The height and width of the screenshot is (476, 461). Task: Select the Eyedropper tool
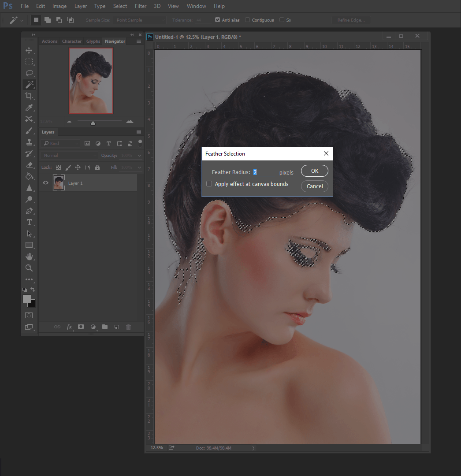pyautogui.click(x=29, y=108)
